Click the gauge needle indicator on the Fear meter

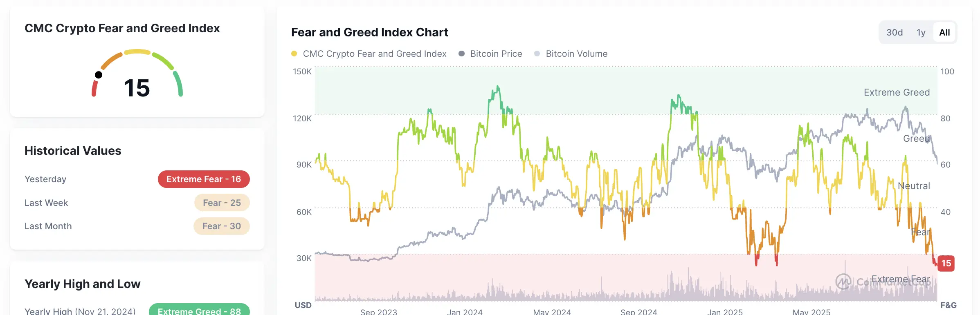(x=99, y=75)
